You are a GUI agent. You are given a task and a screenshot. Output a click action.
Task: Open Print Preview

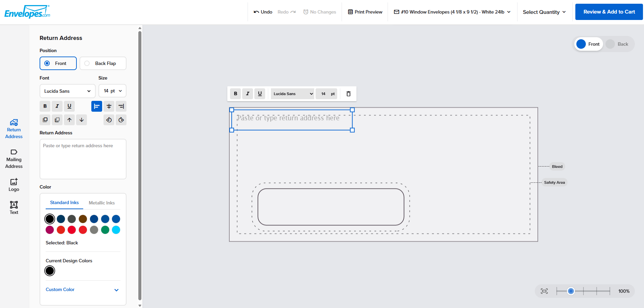tap(365, 12)
